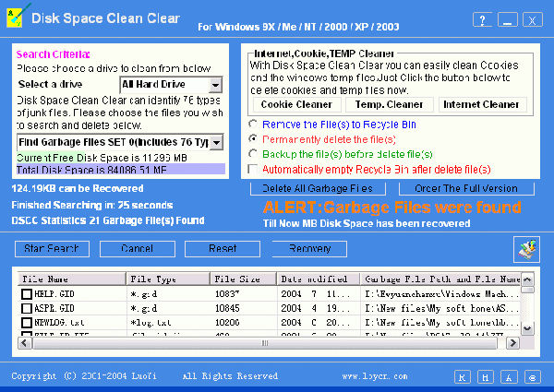Check the ASPR.GID file checkbox
Viewport: 554px width, 392px height.
[27, 308]
